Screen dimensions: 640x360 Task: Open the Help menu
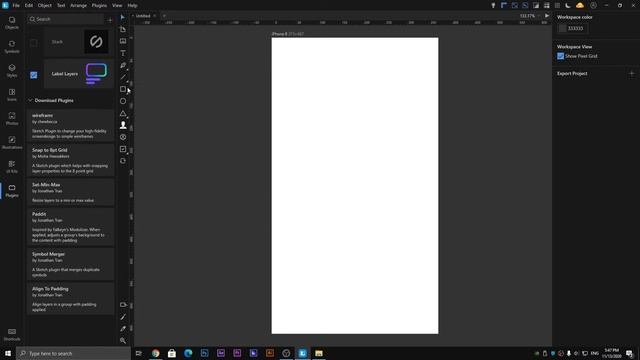coord(132,5)
